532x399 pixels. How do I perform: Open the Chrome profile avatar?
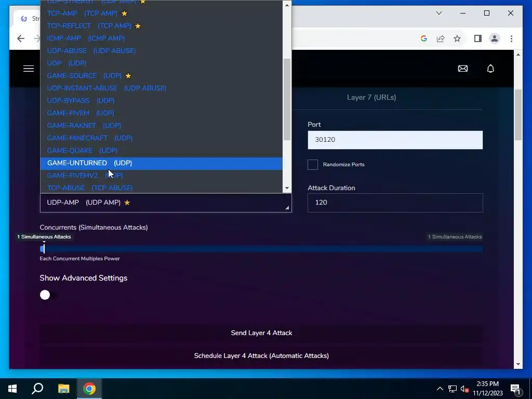495,38
